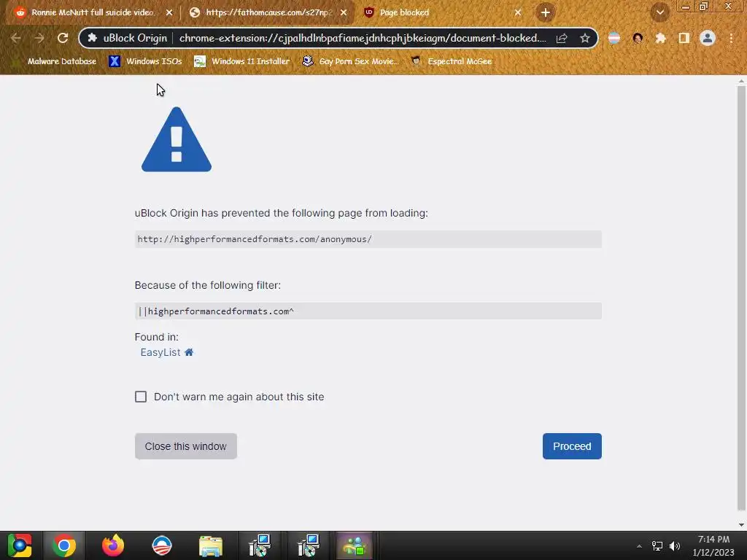Click the Close this window button
This screenshot has width=747, height=560.
[x=186, y=446]
